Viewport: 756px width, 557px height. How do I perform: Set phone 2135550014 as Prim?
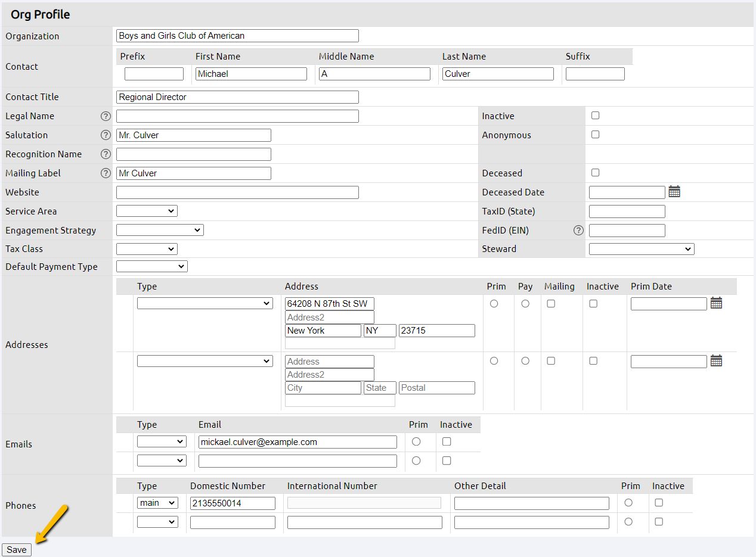click(x=628, y=503)
